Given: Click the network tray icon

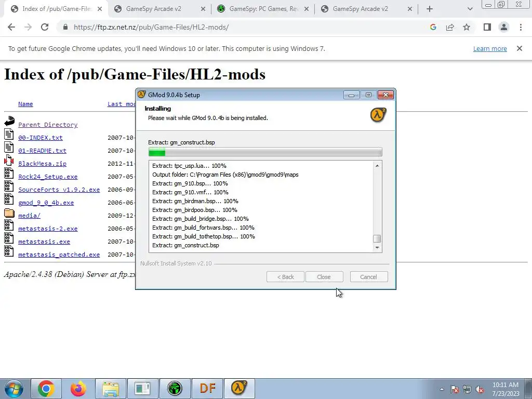Looking at the screenshot, I should (x=467, y=389).
